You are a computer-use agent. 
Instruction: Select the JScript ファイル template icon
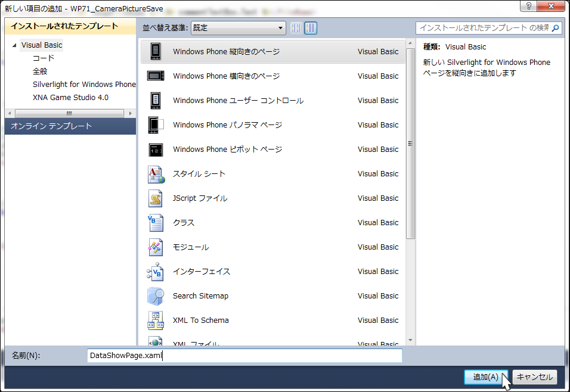156,198
